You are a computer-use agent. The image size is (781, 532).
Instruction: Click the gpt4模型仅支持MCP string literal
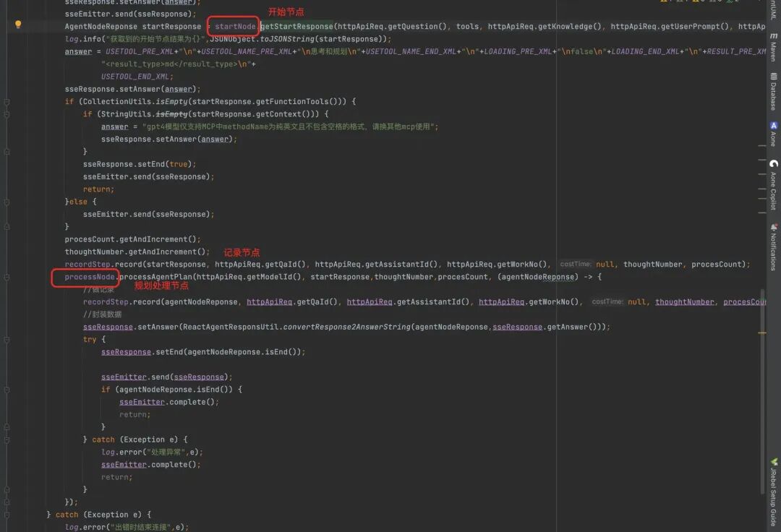tap(289, 126)
